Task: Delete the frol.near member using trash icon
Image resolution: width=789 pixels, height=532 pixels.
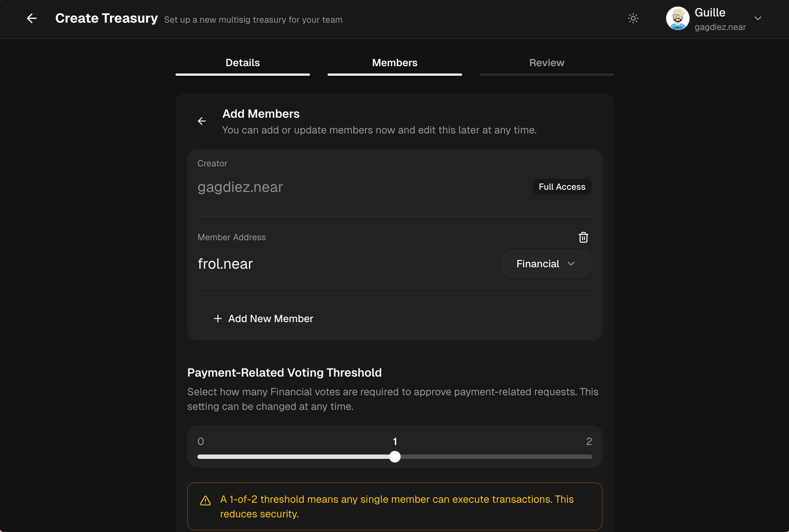Action: [x=583, y=237]
